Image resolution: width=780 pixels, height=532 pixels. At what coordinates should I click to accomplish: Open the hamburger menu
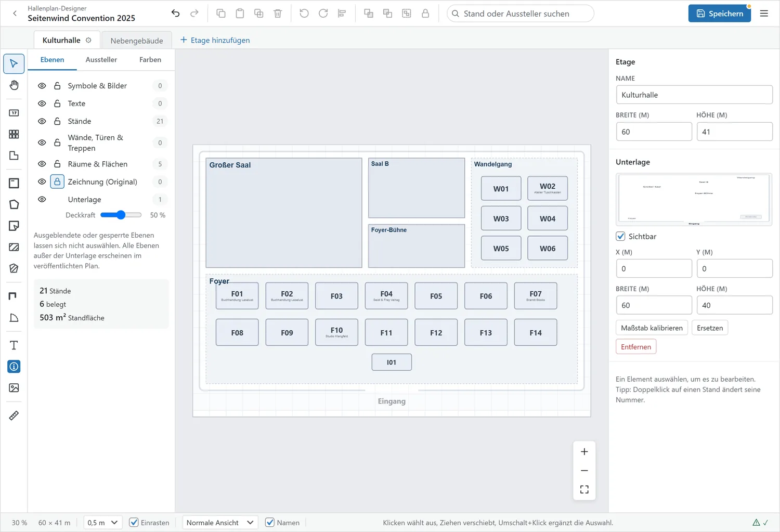[x=764, y=14]
